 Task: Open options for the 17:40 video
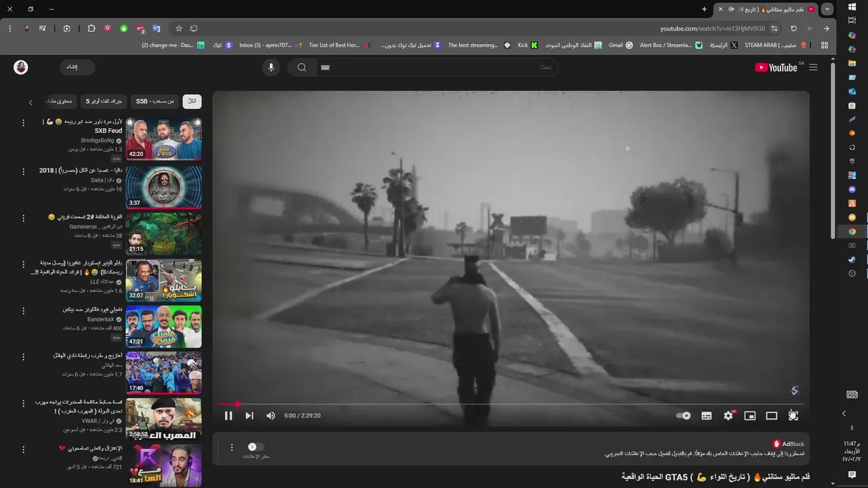(x=23, y=356)
